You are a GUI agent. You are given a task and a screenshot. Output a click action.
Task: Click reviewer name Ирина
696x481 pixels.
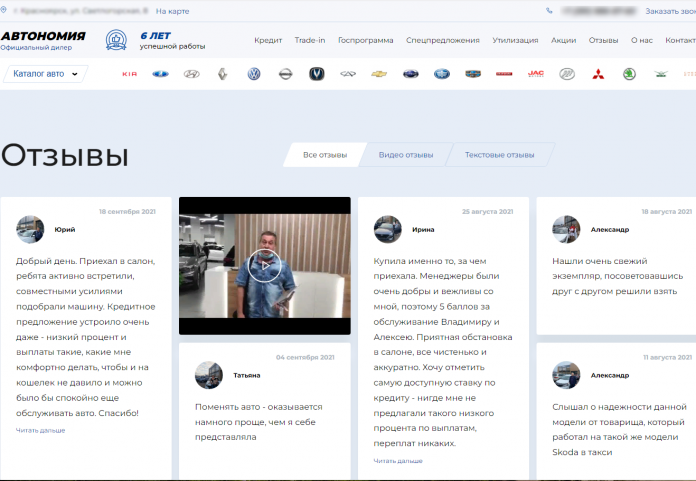tap(423, 229)
